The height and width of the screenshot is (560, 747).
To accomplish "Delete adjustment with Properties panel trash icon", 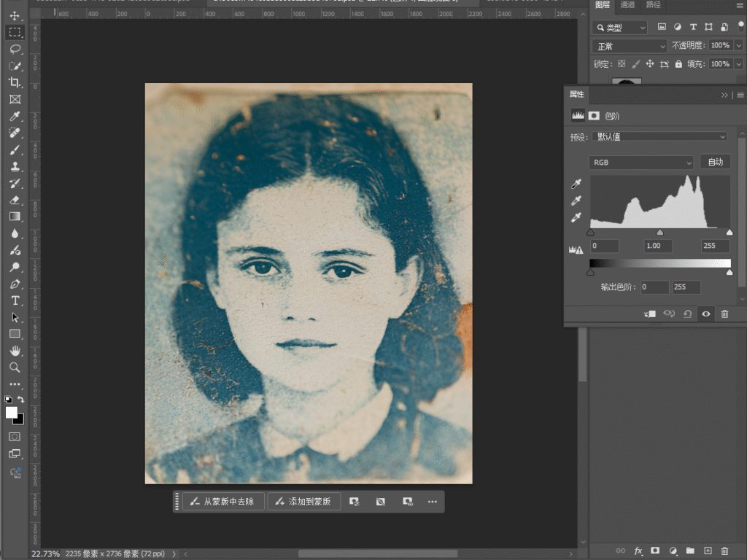I will pos(724,314).
